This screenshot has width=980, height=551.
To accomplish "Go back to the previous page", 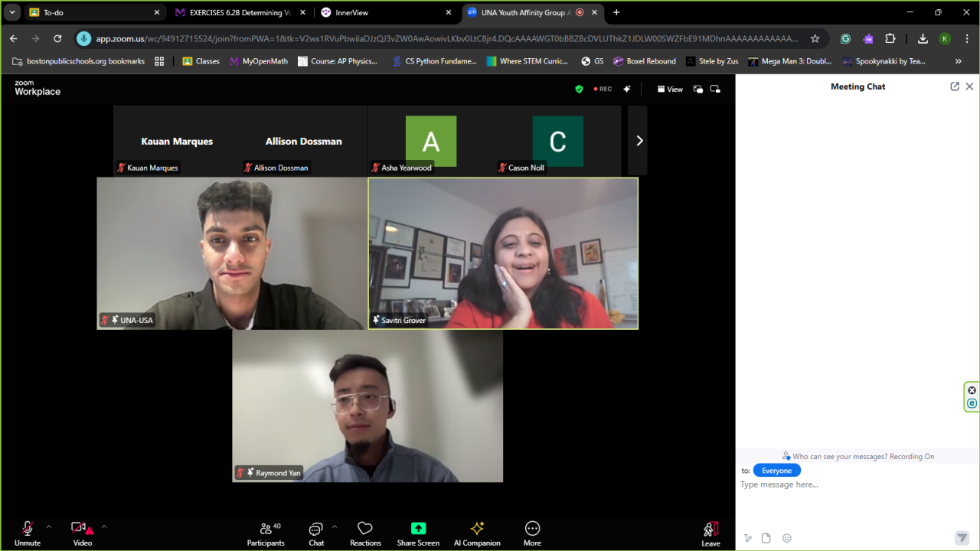I will coord(14,38).
